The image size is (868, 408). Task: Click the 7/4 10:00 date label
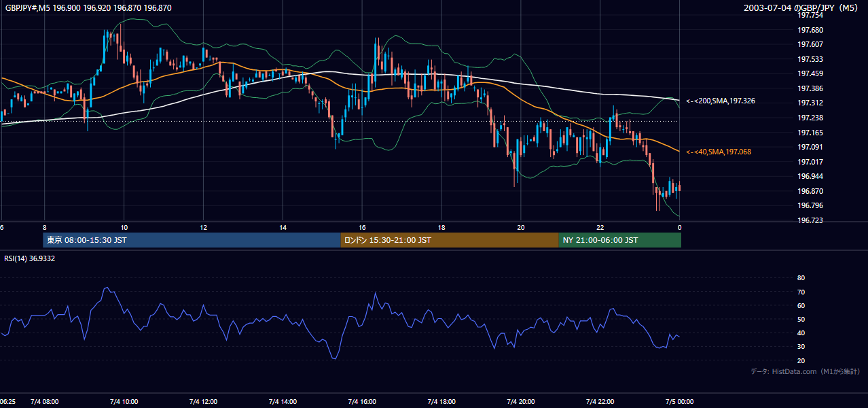(124, 402)
